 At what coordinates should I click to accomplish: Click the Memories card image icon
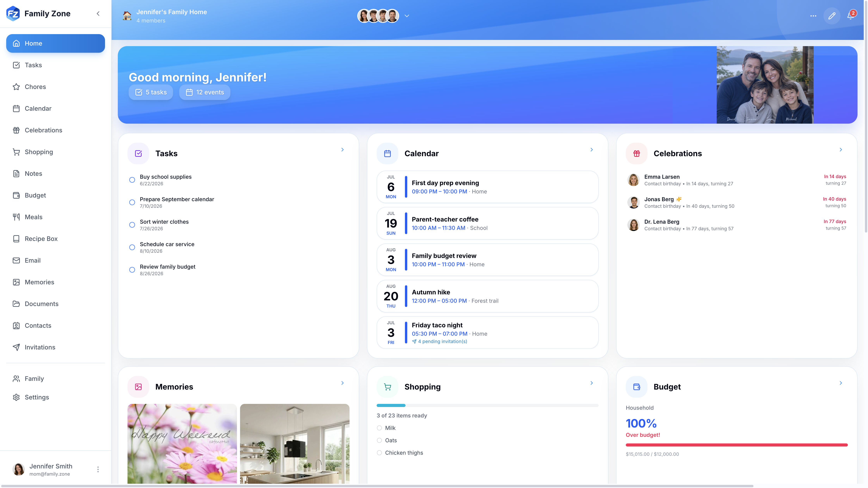coord(138,387)
